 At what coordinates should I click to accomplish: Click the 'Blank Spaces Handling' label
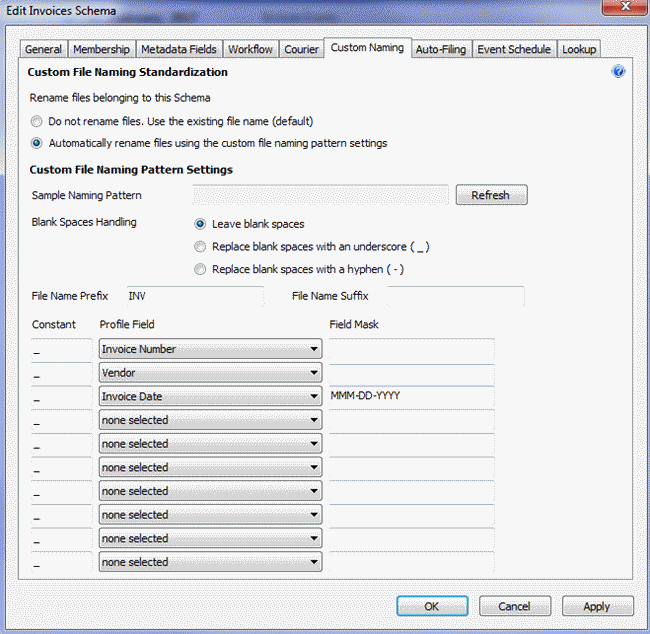coord(84,222)
